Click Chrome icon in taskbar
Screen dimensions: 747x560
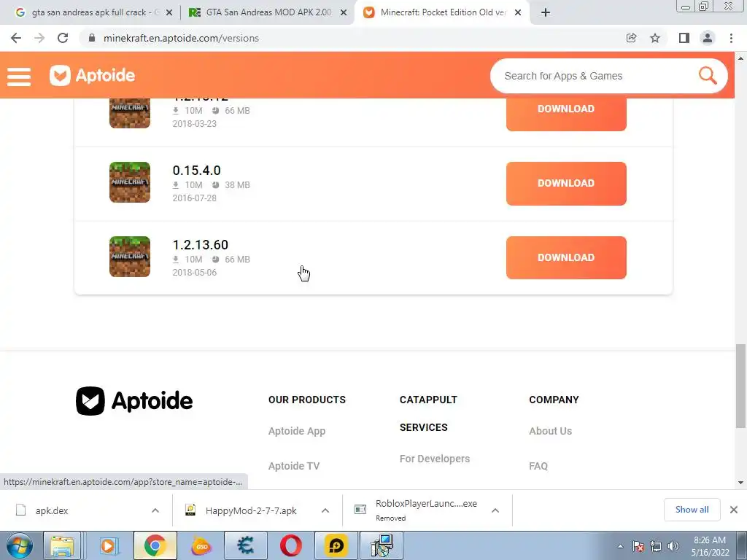coord(155,545)
